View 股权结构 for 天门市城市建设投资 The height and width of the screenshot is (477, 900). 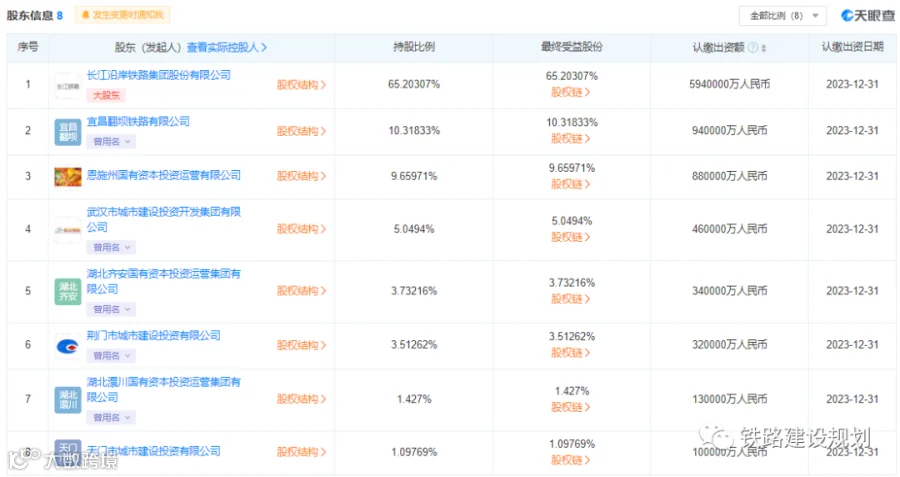click(301, 452)
